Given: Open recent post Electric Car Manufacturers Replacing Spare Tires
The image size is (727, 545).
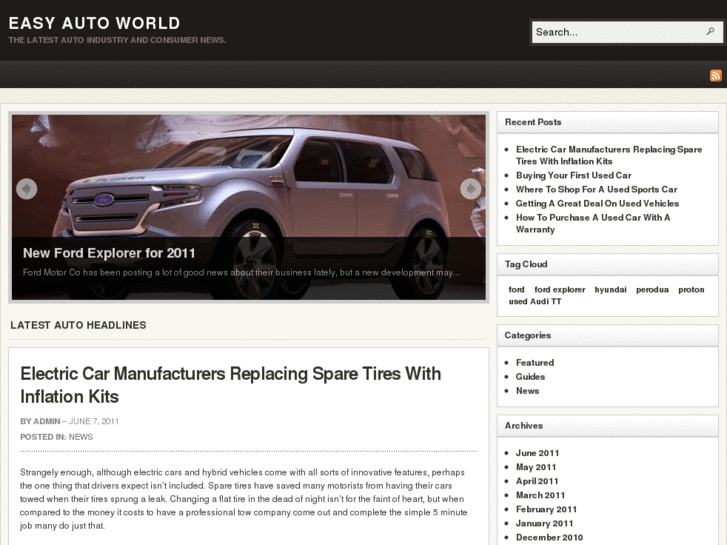Looking at the screenshot, I should pos(609,155).
